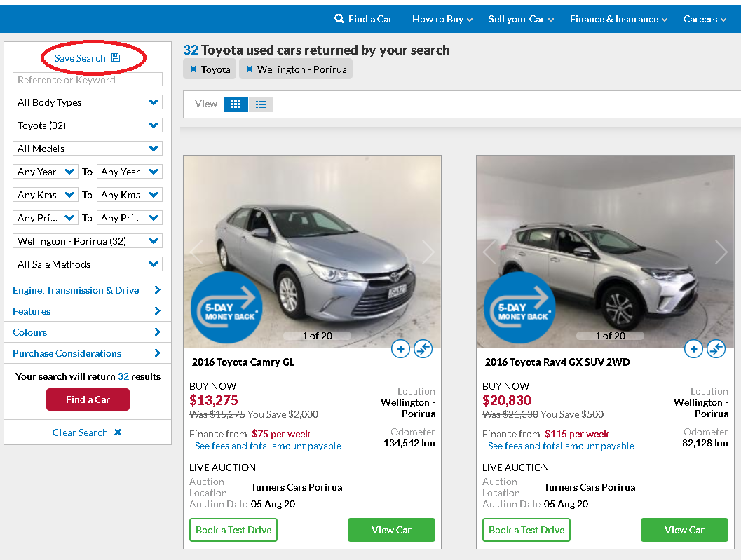This screenshot has width=741, height=560.
Task: Click 5-Day Money Back badge on Camry
Action: 226,308
